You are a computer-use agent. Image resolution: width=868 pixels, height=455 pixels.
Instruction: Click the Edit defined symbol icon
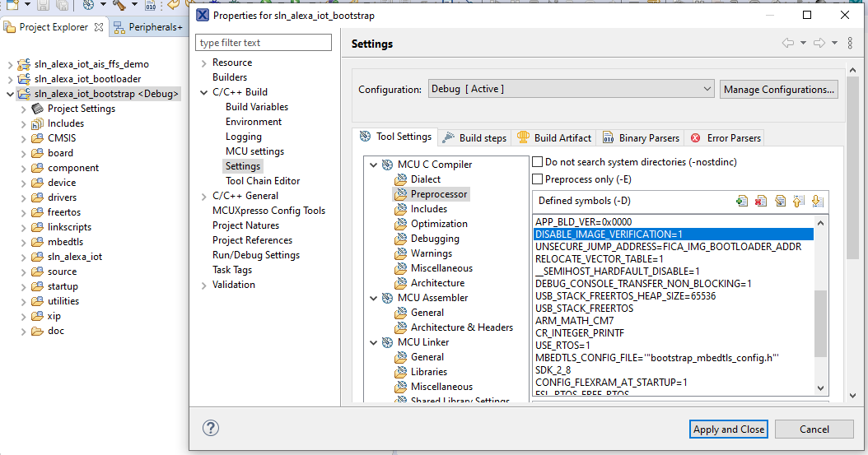[x=780, y=201]
